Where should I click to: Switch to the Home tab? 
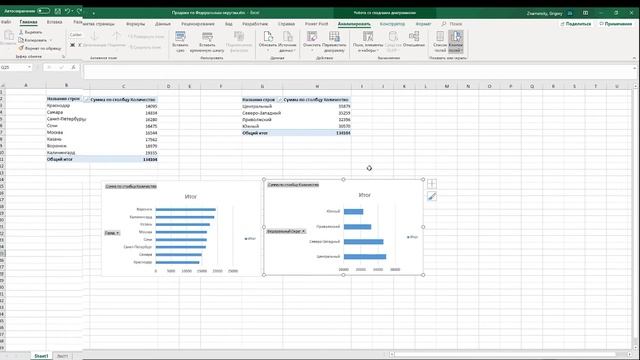coord(29,22)
